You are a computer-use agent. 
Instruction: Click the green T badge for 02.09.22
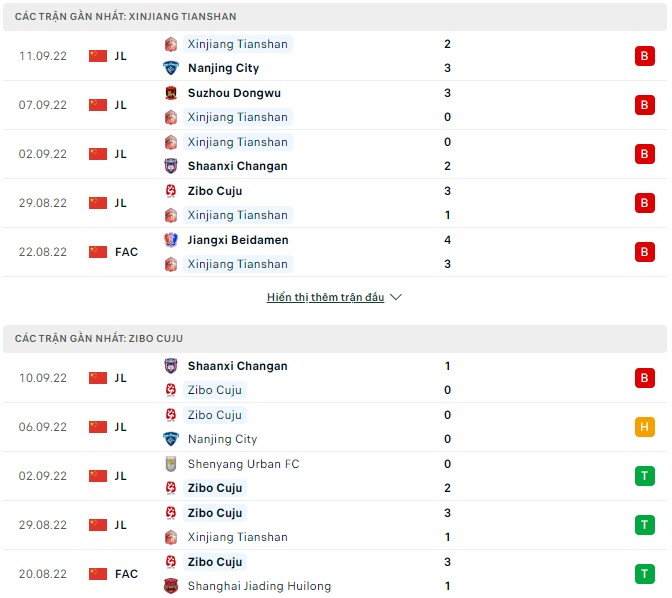(x=644, y=476)
